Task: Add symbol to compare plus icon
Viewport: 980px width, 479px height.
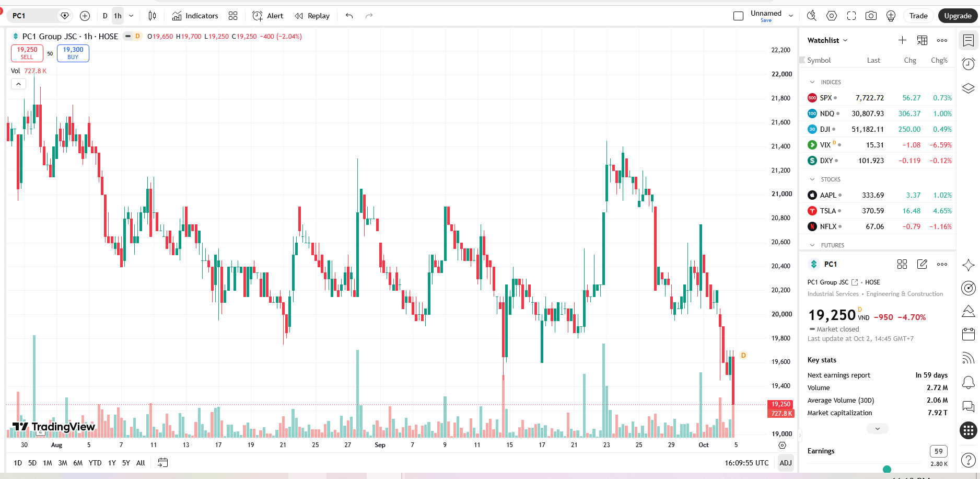Action: (x=85, y=16)
